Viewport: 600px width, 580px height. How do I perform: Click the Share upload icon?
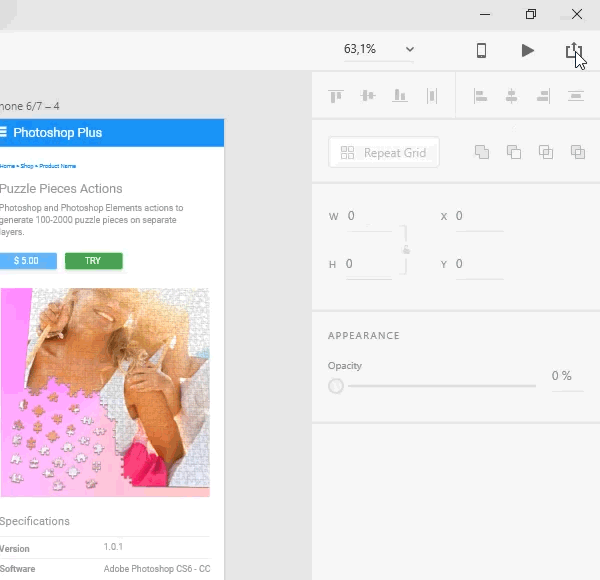(574, 50)
